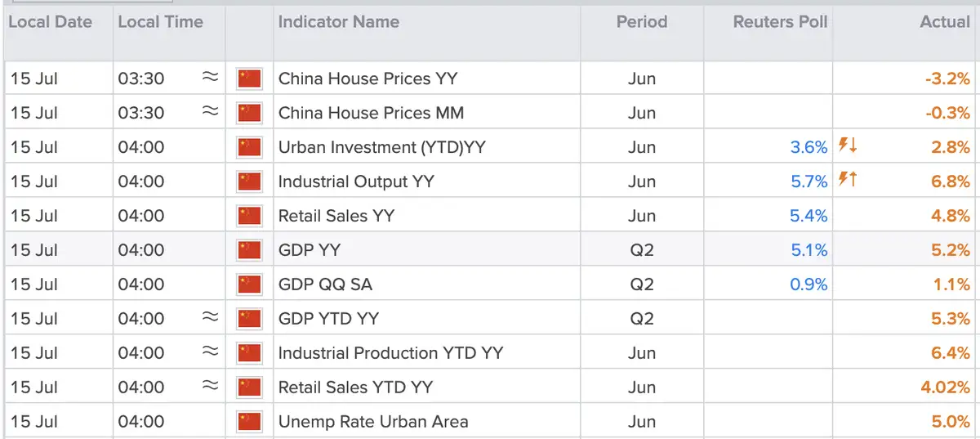Open the Industrial Output YY indicator
Image resolution: width=980 pixels, height=439 pixels.
pyautogui.click(x=356, y=181)
